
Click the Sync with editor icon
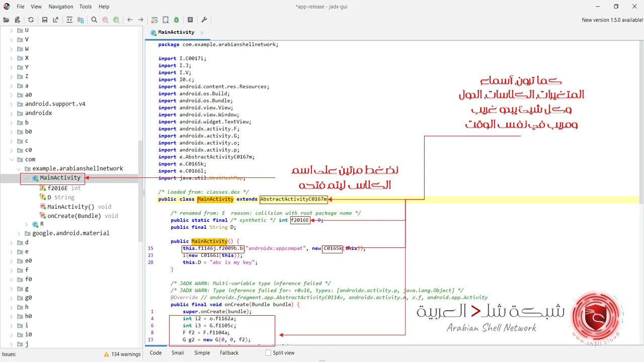69,20
